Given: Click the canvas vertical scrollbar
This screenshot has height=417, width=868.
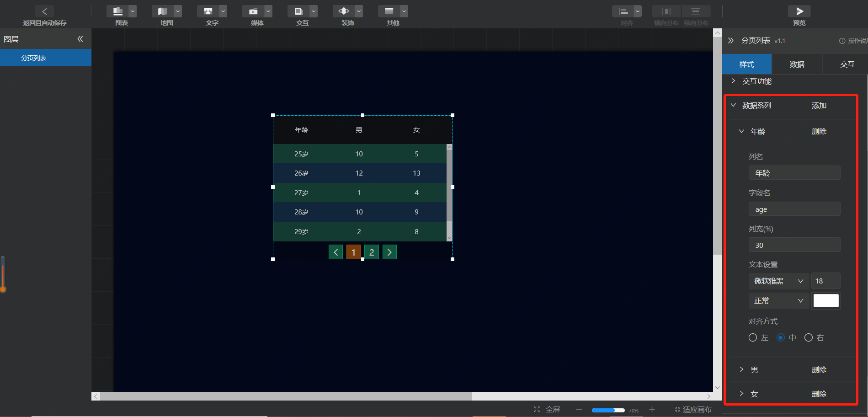Looking at the screenshot, I should tap(718, 146).
